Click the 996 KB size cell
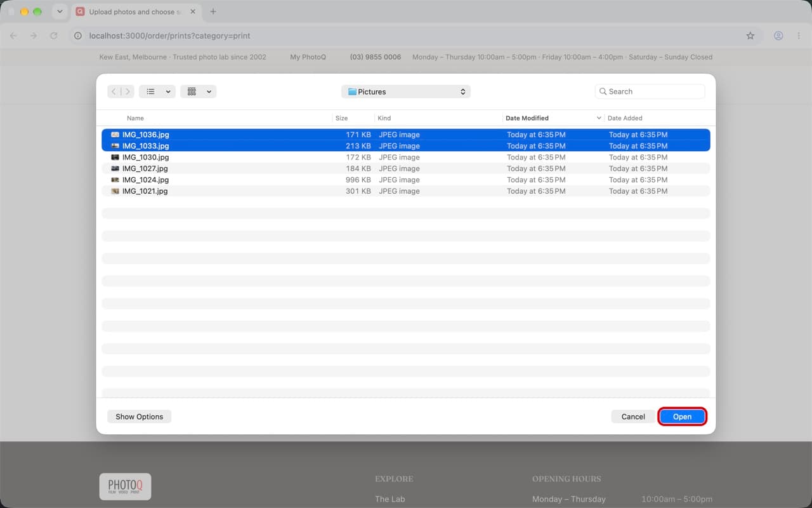 [x=358, y=180]
